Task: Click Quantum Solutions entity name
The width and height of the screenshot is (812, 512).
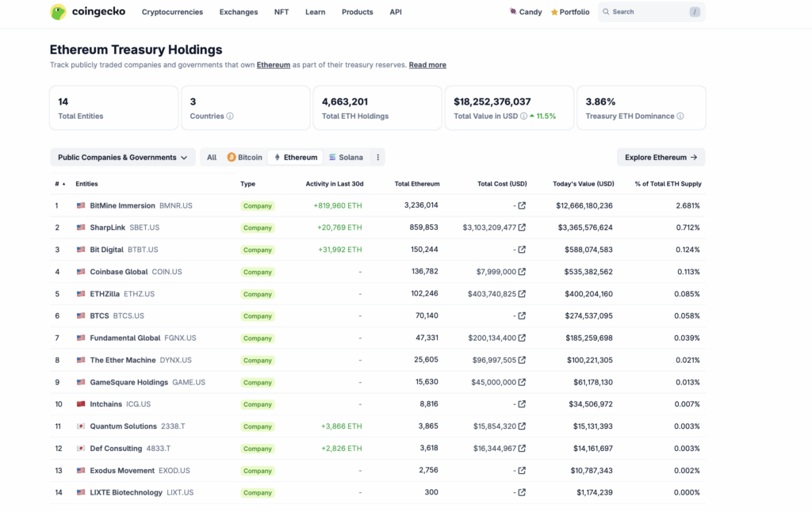Action: click(123, 426)
